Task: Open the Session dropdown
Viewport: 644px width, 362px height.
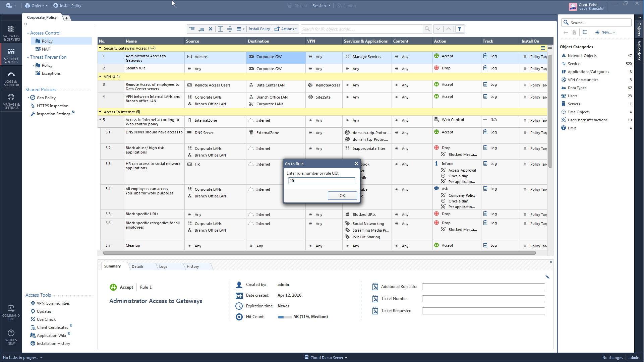Action: pyautogui.click(x=321, y=6)
